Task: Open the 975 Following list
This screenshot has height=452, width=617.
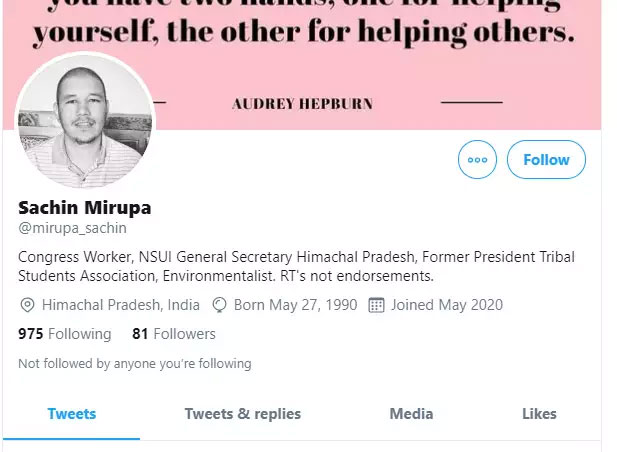Action: pos(65,334)
